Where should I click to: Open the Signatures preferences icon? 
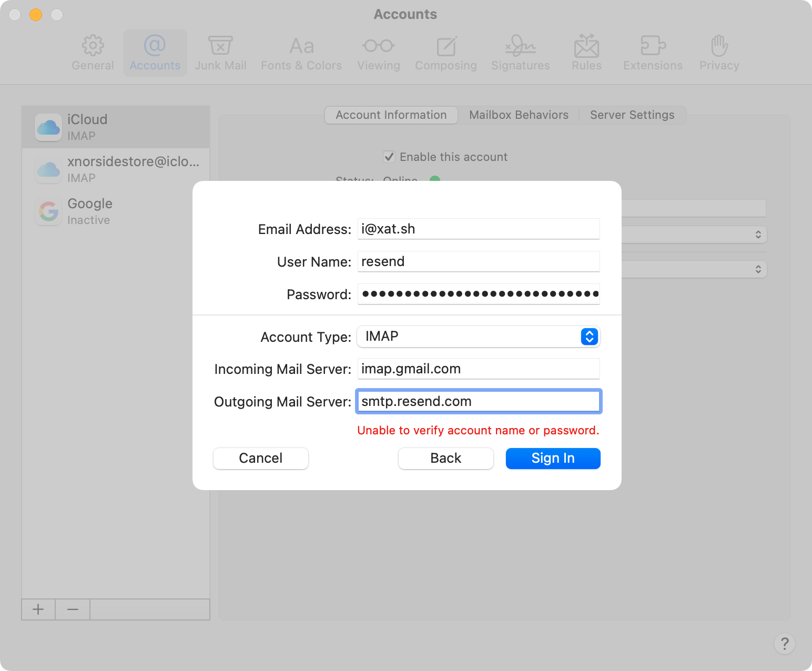click(x=520, y=47)
